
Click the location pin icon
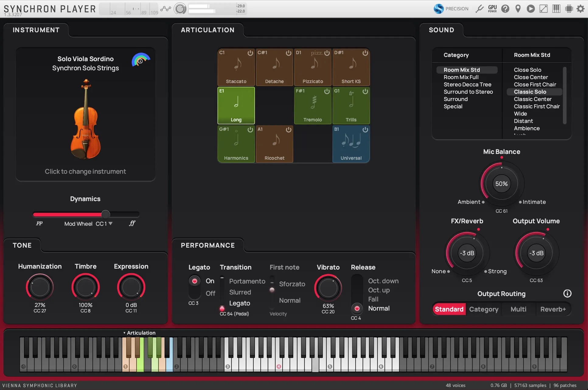pos(518,9)
